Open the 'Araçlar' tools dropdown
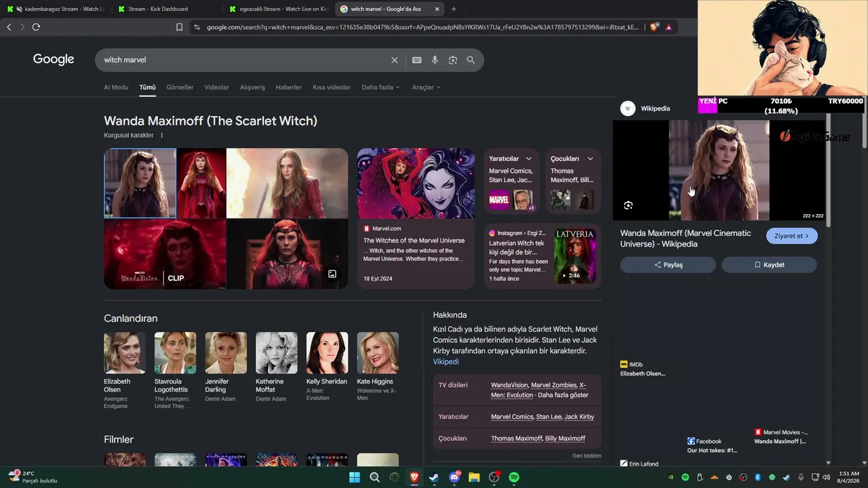The height and width of the screenshot is (488, 868). [x=426, y=87]
